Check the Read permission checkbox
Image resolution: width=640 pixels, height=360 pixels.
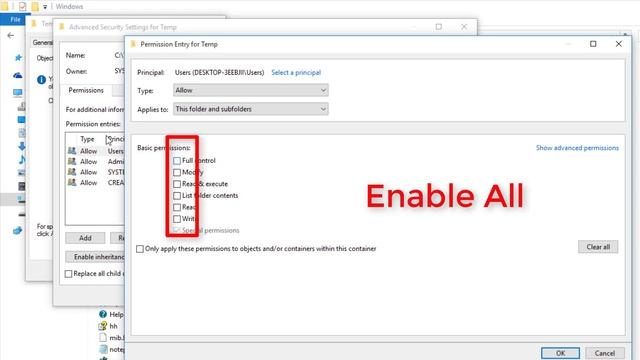click(x=177, y=207)
